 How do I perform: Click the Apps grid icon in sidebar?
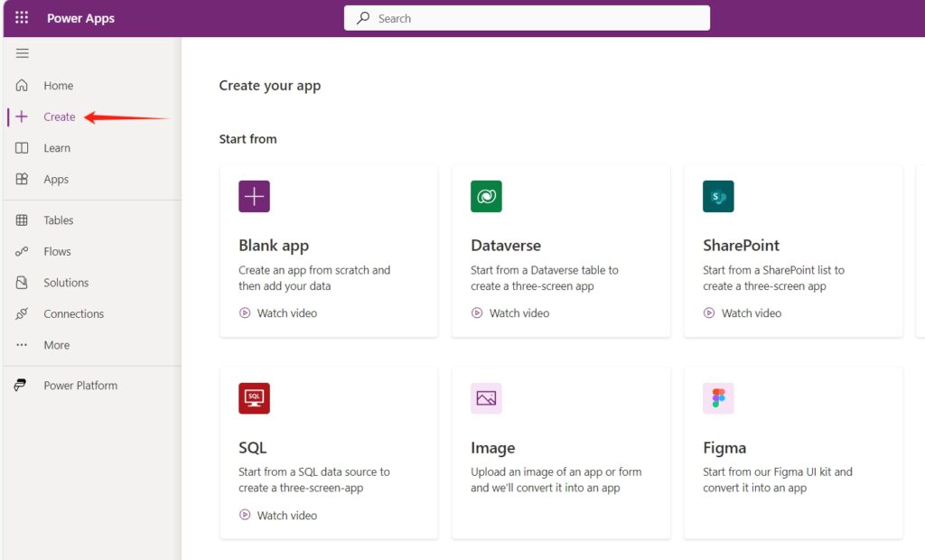pyautogui.click(x=22, y=179)
